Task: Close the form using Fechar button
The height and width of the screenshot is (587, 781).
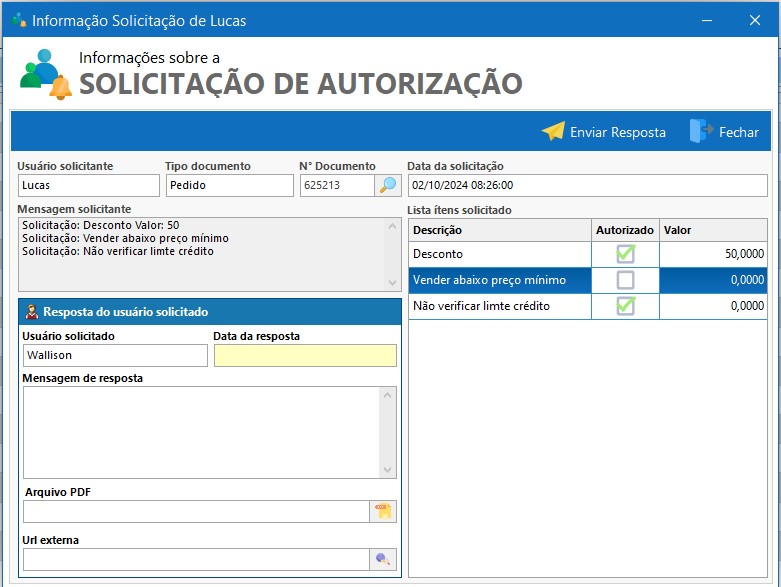Action: tap(725, 132)
